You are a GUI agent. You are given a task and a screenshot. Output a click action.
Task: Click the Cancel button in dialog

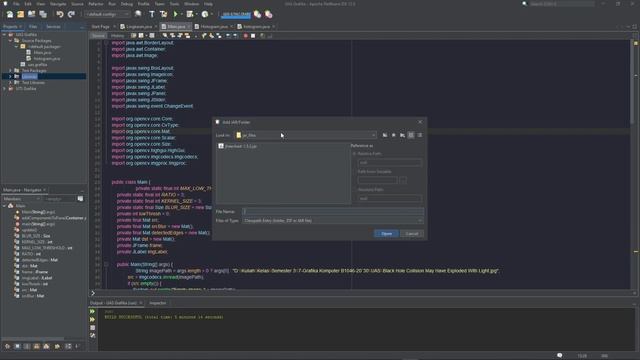coord(412,233)
